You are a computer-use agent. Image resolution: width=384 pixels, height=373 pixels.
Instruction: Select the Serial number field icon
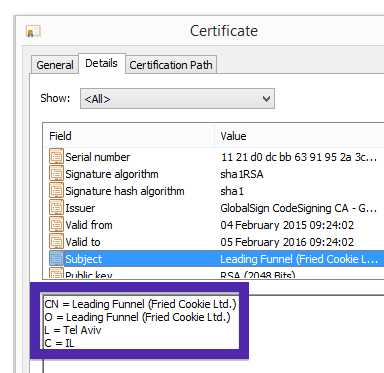(x=56, y=156)
